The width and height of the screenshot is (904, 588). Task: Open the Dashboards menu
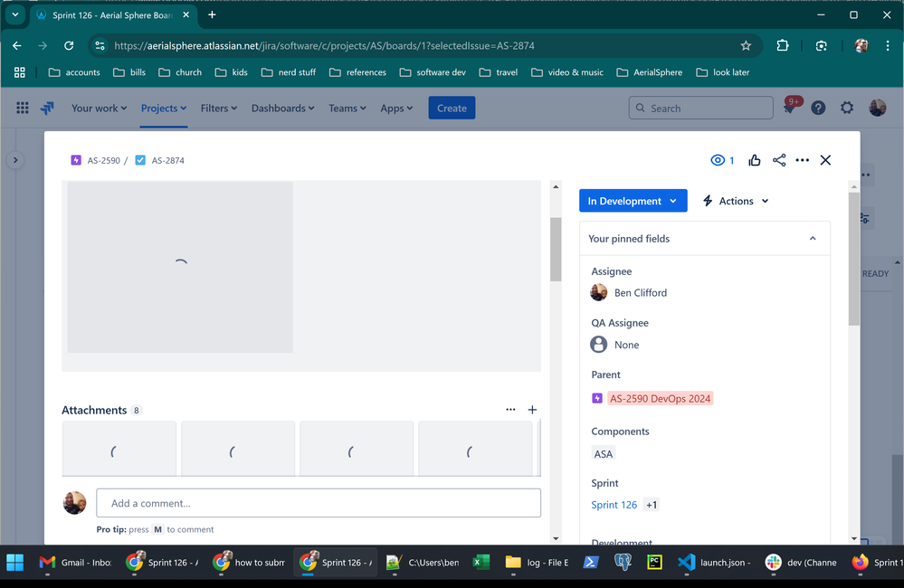(282, 108)
